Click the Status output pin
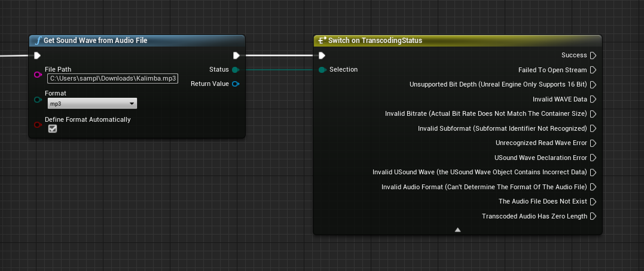Screen dimensions: 644x271 tap(236, 70)
